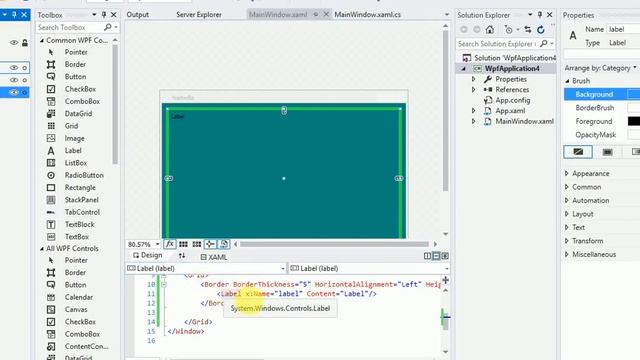
Task: Toggle eye icon of highlighted row
Action: [x=14, y=93]
